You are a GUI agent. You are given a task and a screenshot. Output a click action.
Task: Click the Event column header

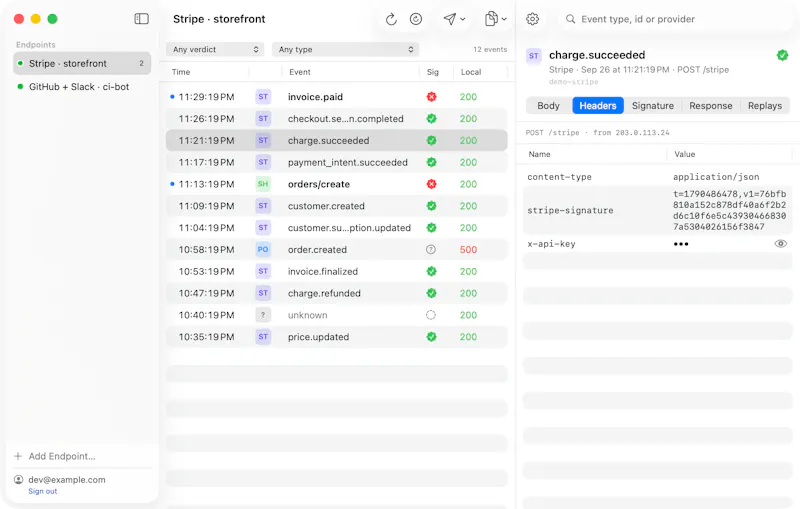pyautogui.click(x=299, y=72)
